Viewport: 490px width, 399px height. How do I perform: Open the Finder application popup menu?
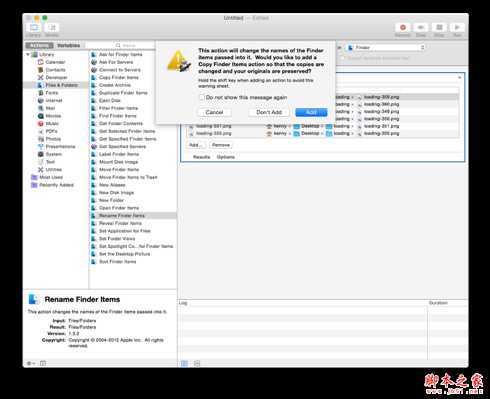coord(386,48)
